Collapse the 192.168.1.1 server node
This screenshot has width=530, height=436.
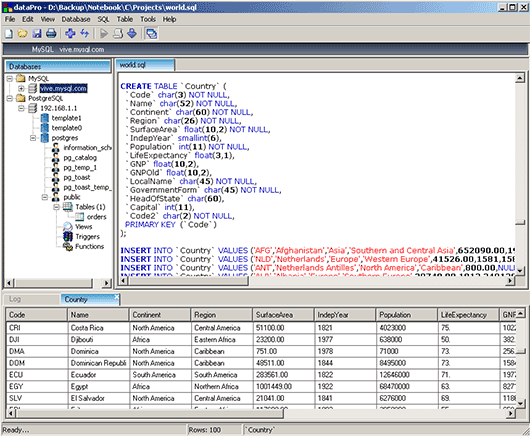click(21, 108)
